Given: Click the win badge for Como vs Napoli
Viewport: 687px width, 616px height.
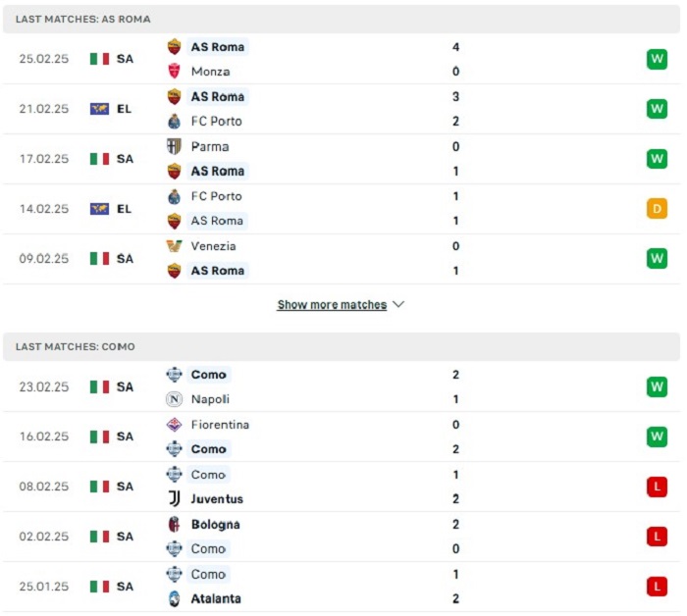Looking at the screenshot, I should pyautogui.click(x=657, y=386).
